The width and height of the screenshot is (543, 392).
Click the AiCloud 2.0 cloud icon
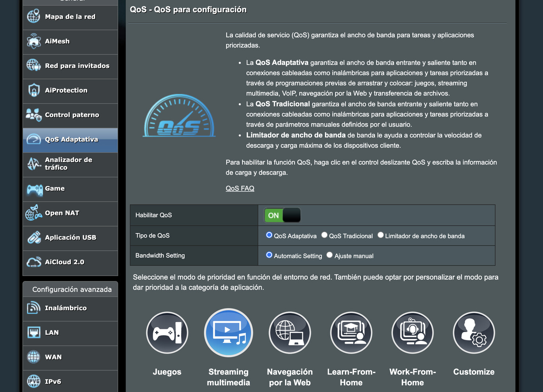click(34, 262)
